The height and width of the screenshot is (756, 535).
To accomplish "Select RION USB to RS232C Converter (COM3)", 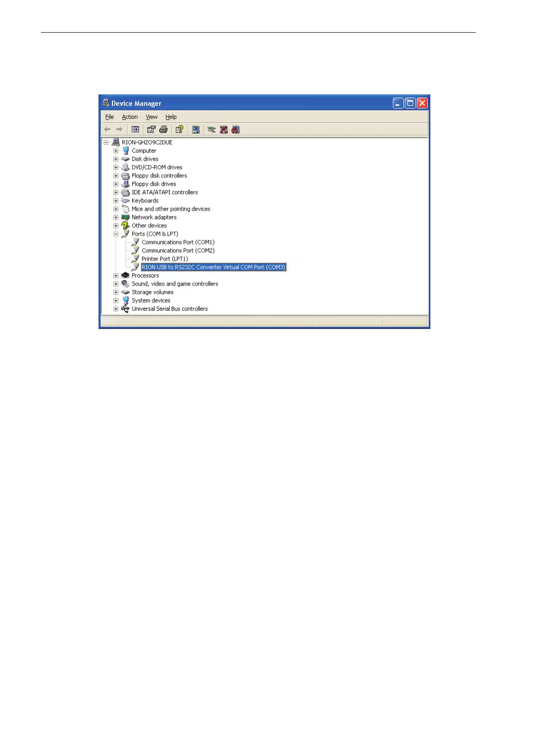I will (x=214, y=267).
